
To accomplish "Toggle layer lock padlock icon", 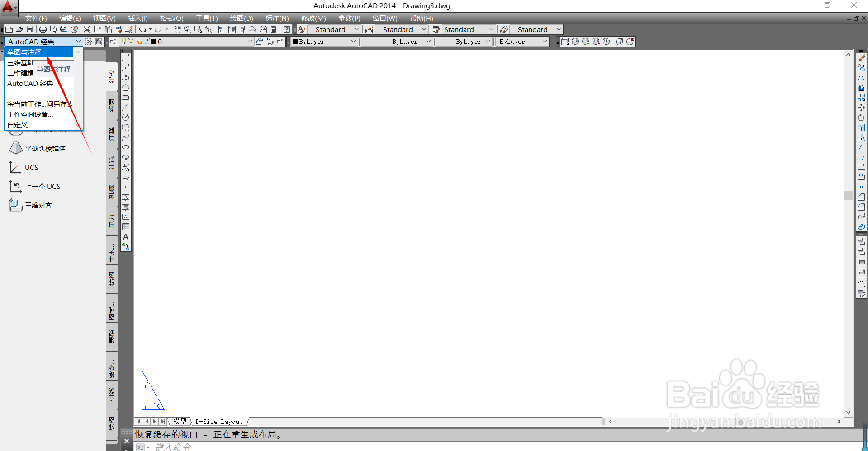I will click(147, 42).
